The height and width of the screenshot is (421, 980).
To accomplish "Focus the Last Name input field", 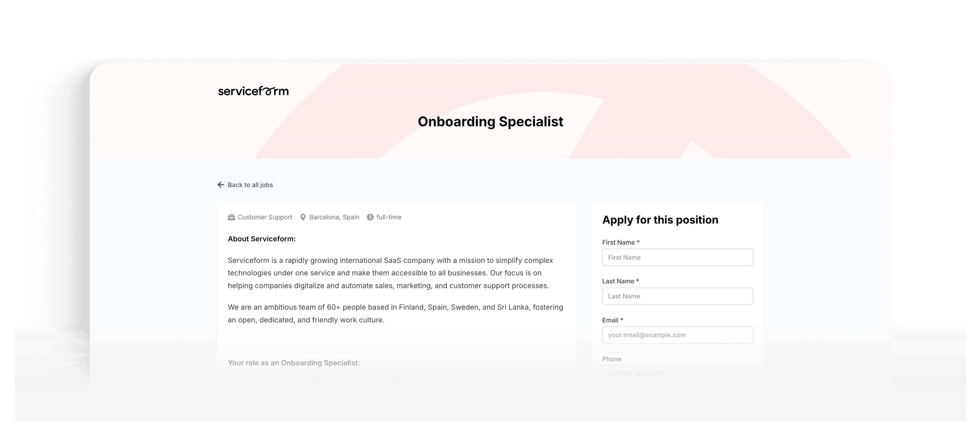I will (x=677, y=296).
